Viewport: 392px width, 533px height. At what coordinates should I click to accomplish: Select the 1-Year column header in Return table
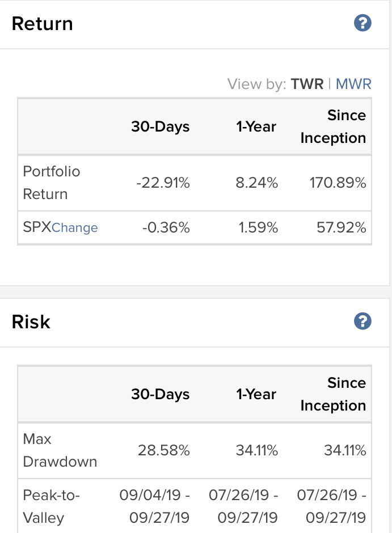(x=256, y=126)
